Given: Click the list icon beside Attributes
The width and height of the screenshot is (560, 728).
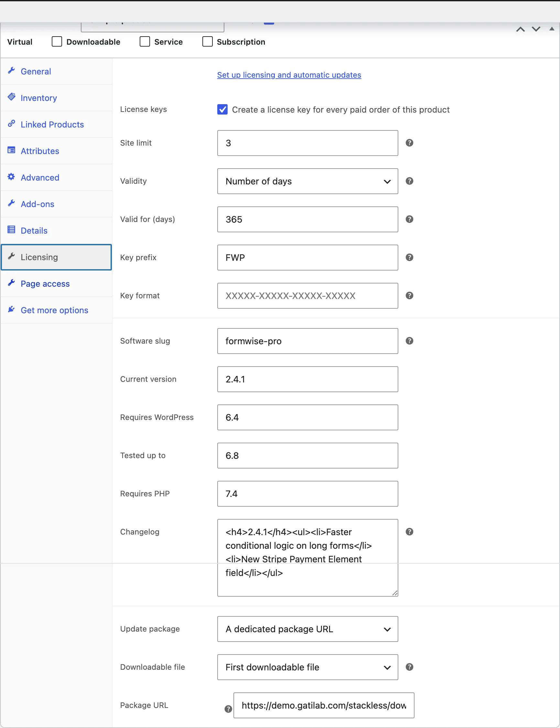Looking at the screenshot, I should click(11, 150).
